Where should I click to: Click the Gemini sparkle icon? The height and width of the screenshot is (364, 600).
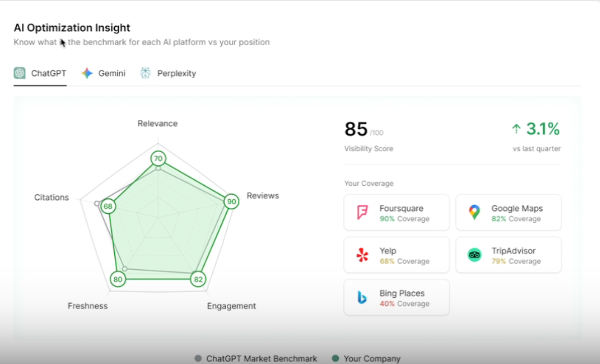[x=87, y=73]
